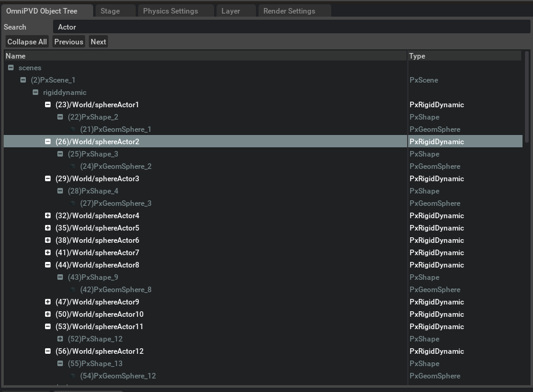Go to Next search result

click(x=98, y=42)
